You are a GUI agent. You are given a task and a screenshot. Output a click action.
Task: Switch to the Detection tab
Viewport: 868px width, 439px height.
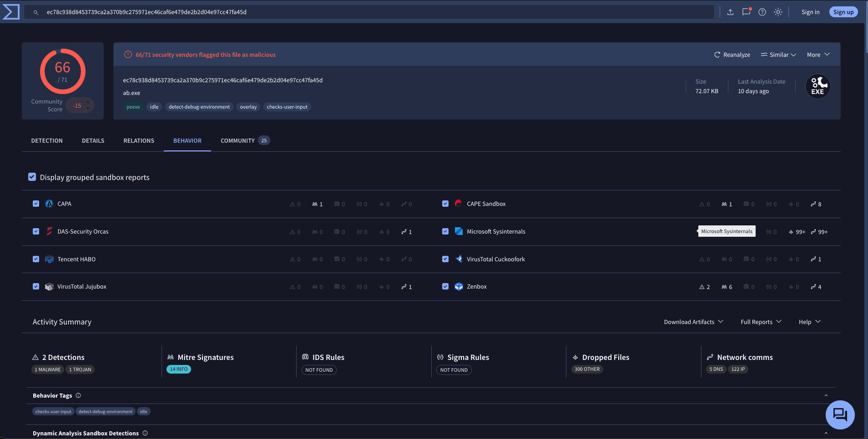[x=47, y=141]
